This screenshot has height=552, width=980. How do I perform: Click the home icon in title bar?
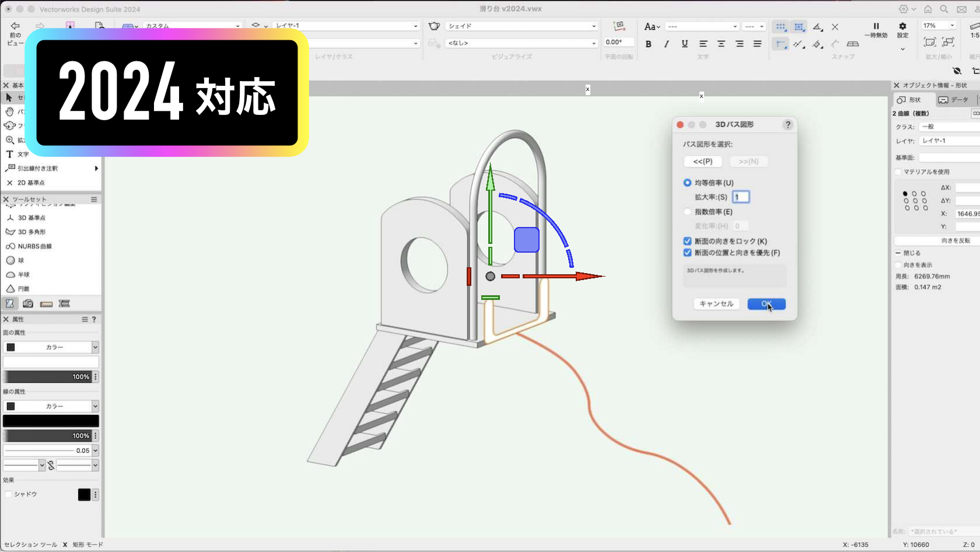[x=928, y=9]
